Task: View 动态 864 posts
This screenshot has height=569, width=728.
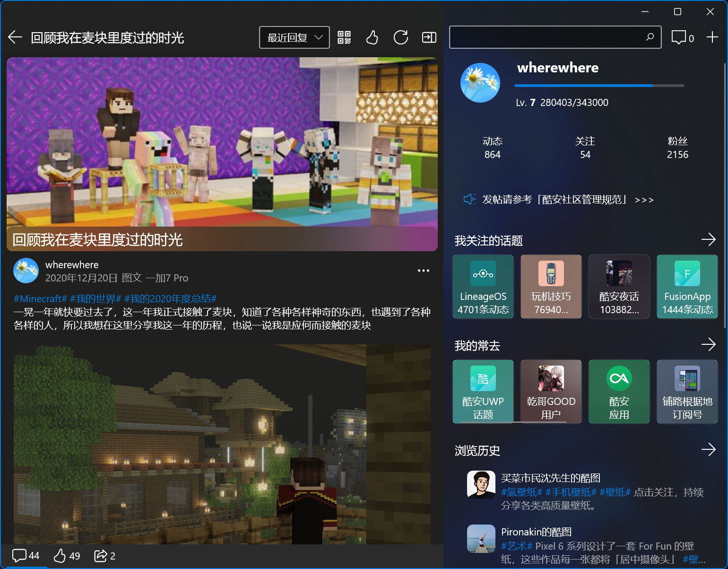Action: (492, 148)
